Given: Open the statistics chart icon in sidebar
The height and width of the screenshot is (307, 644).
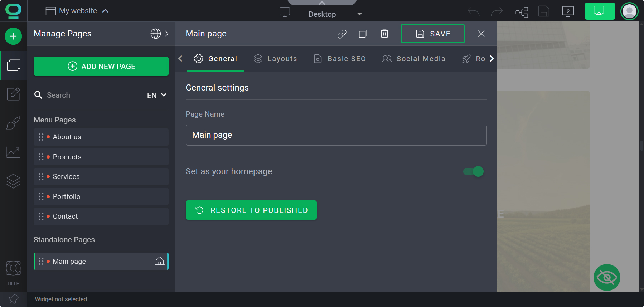Looking at the screenshot, I should tap(13, 152).
